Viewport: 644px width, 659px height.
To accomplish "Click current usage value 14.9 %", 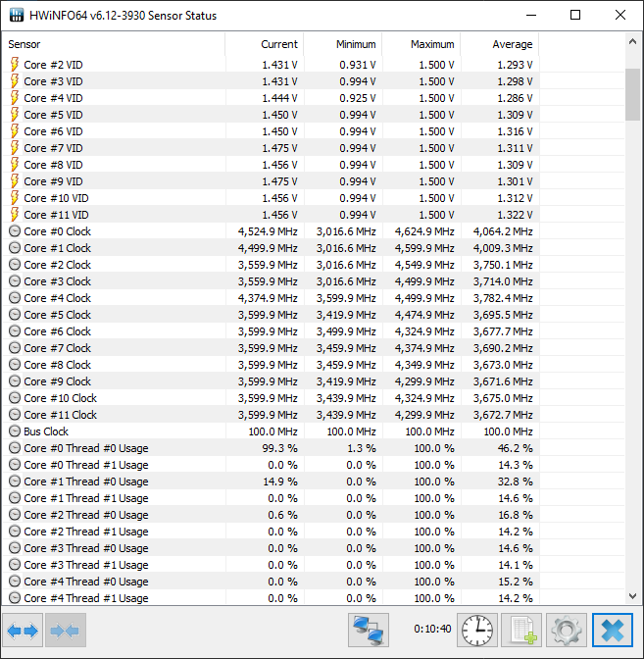I will pyautogui.click(x=280, y=482).
